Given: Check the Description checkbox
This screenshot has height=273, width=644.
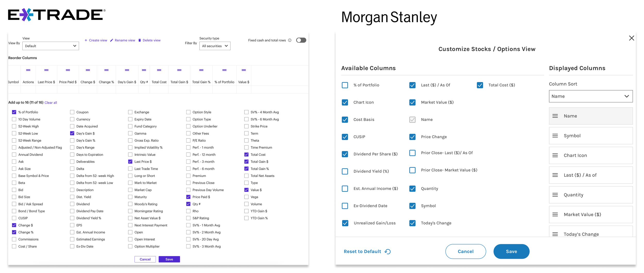Looking at the screenshot, I should click(72, 190).
